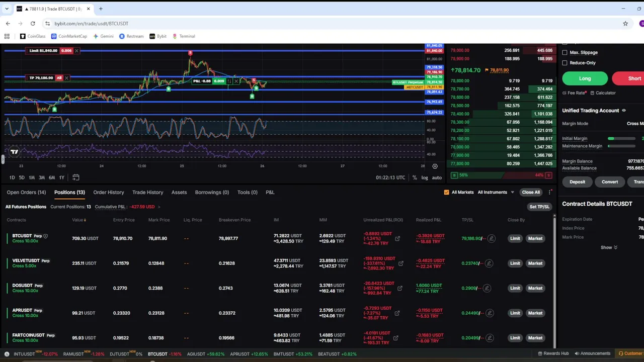Go back to previous page

click(x=8, y=23)
